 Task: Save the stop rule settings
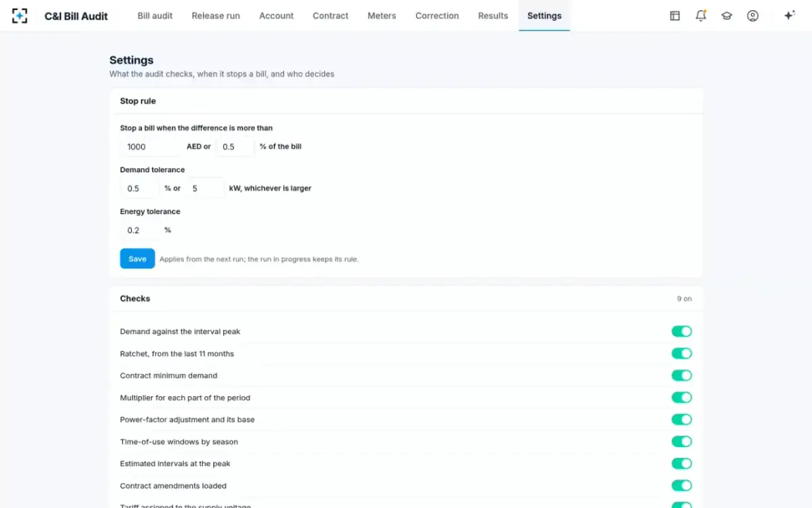pyautogui.click(x=137, y=259)
